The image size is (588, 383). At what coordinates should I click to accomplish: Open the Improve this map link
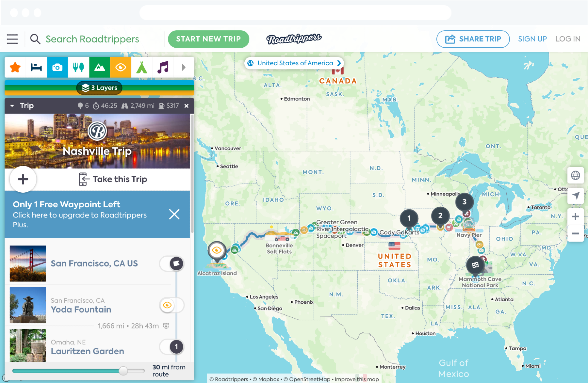pyautogui.click(x=357, y=379)
